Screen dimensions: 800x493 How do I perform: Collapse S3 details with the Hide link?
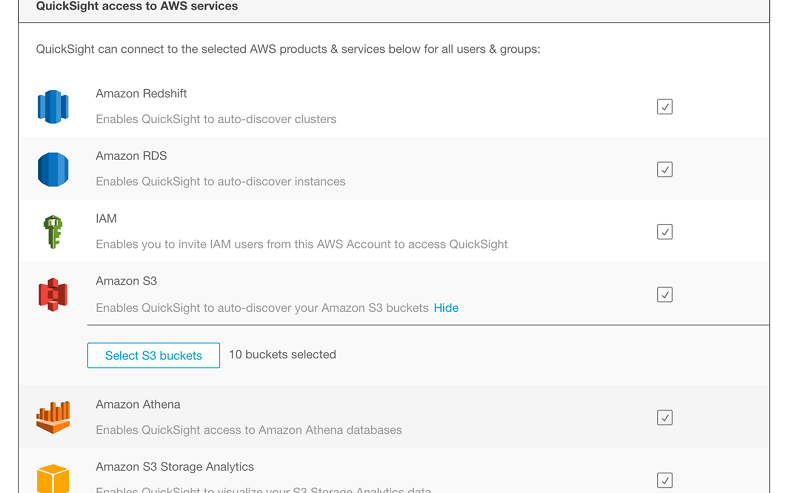click(446, 308)
